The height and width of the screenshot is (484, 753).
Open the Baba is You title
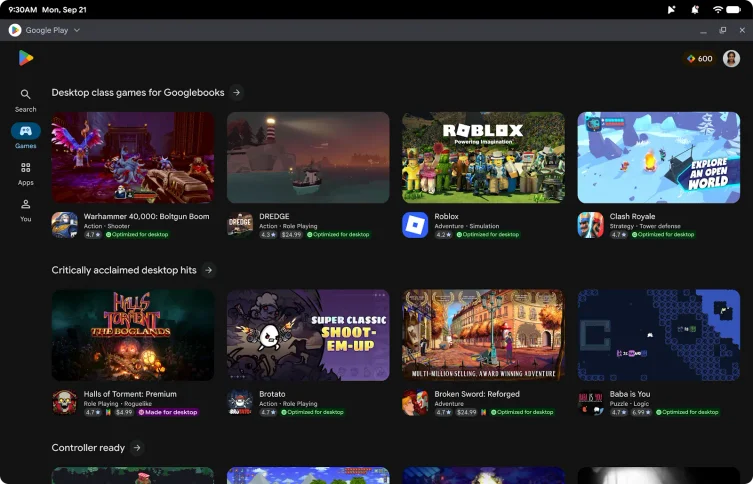coord(630,394)
